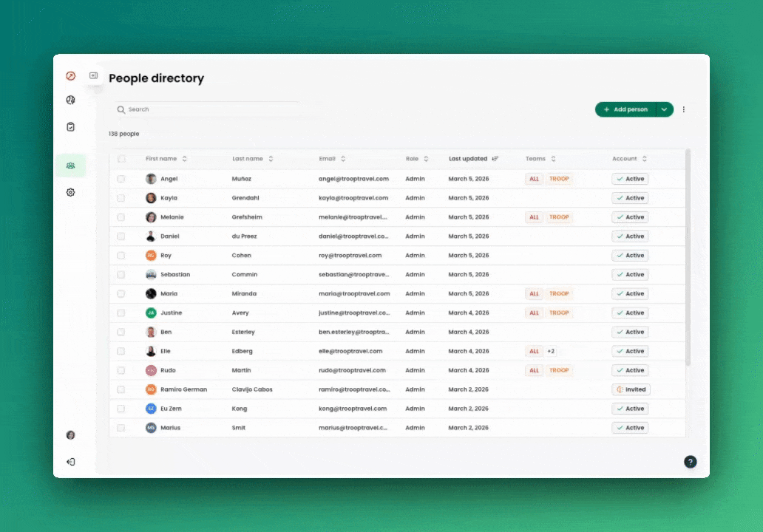Toggle the select-all checkbox in table header
Screen dimensions: 763x532
click(121, 159)
